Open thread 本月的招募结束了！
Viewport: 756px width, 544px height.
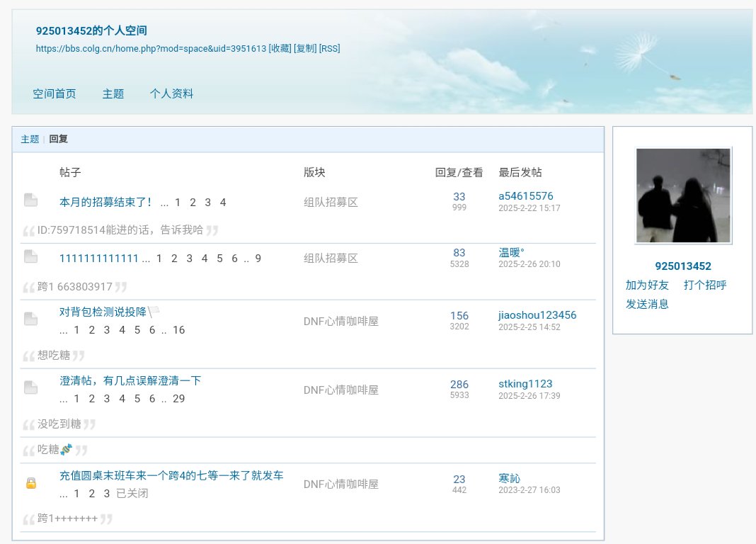click(x=106, y=202)
